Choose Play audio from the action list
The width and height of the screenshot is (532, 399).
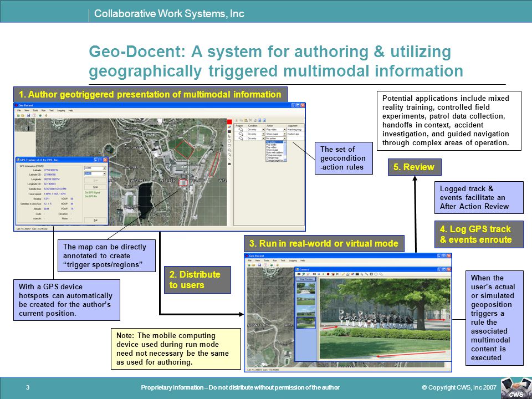coord(274,145)
